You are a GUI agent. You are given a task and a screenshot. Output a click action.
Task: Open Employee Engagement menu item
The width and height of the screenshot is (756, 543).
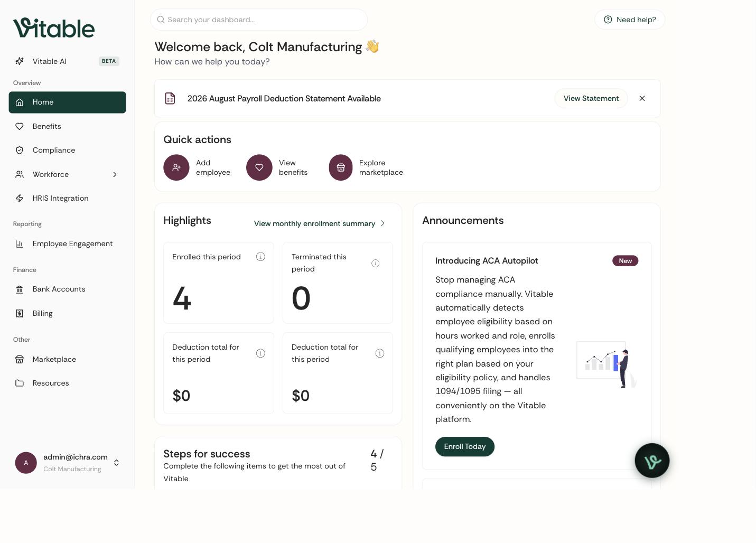click(67, 244)
